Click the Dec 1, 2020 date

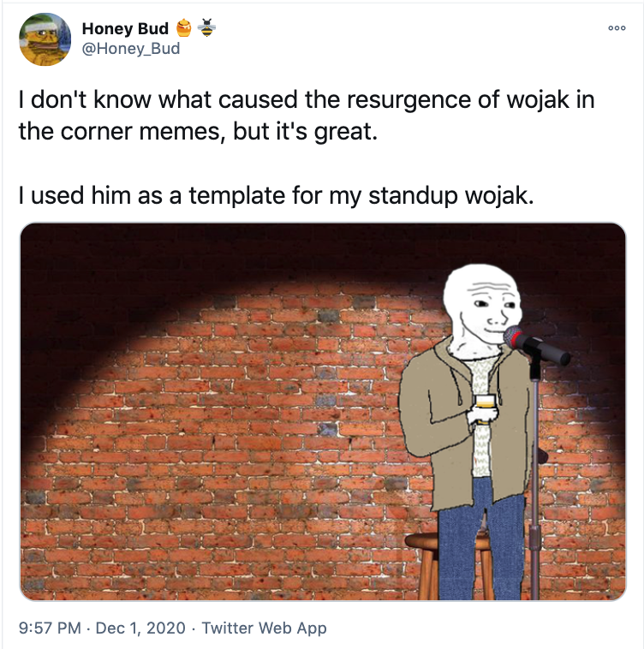(140, 628)
